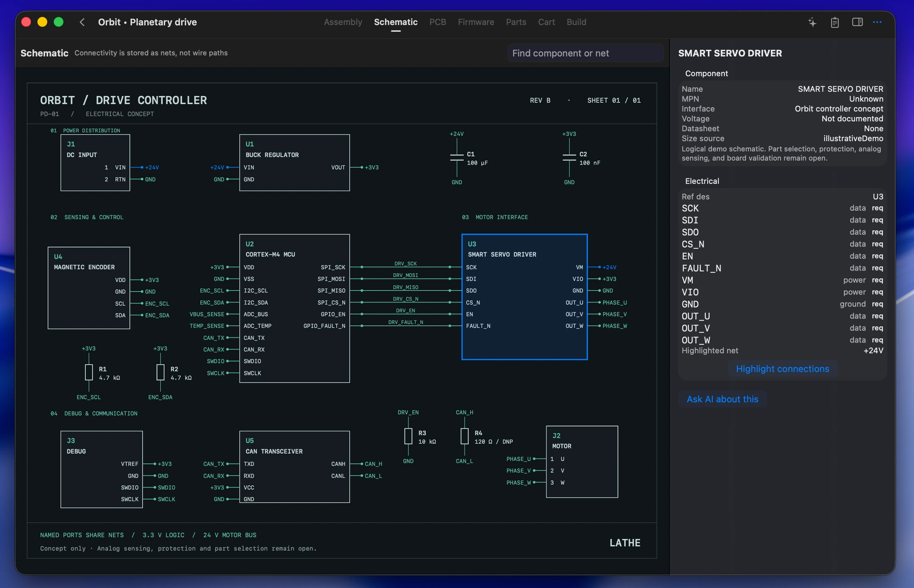The height and width of the screenshot is (588, 914).
Task: Select resistor R4 120 Ω DNP symbol
Action: (x=464, y=436)
